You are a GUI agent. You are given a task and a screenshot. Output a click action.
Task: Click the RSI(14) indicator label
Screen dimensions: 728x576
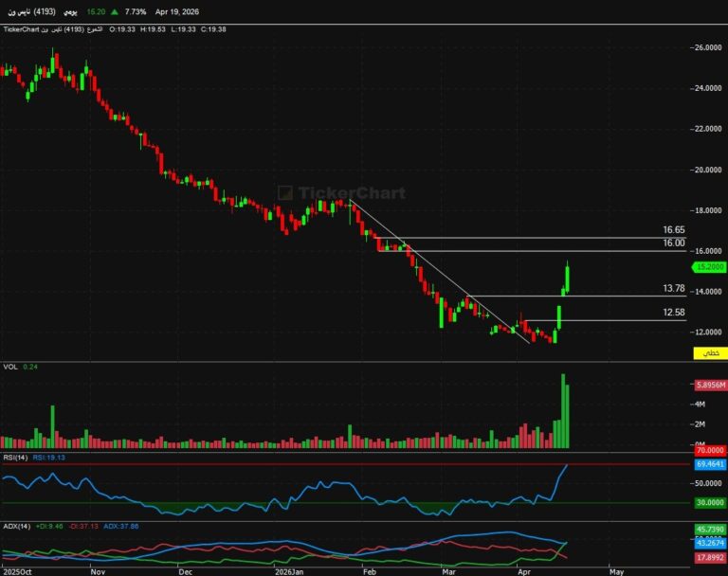(x=15, y=457)
